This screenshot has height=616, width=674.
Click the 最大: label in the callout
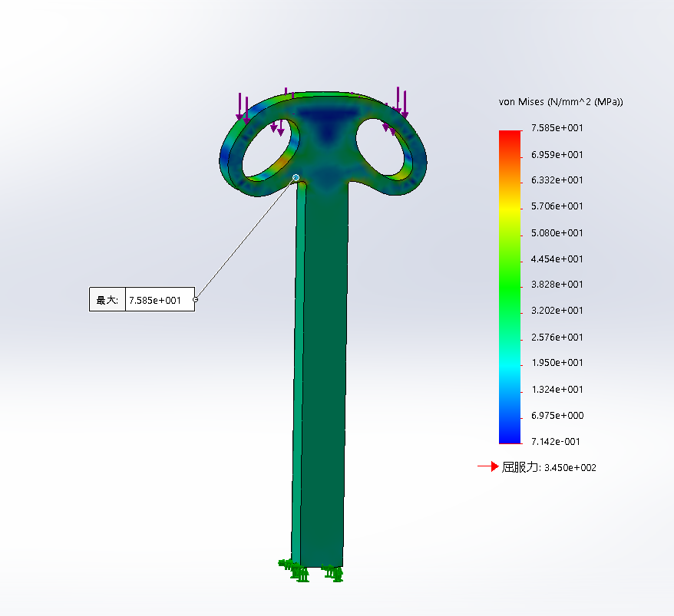click(x=107, y=300)
